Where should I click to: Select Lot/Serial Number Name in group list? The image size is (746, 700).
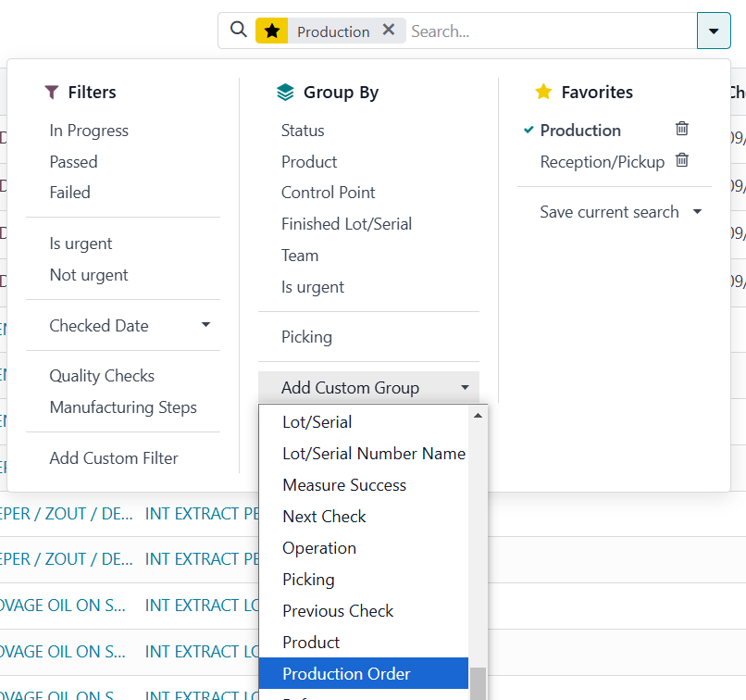(x=374, y=454)
